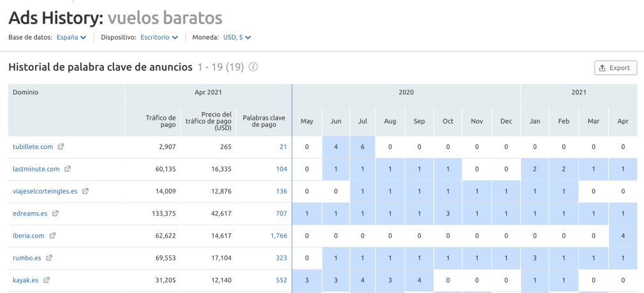The image size is (644, 293).
Task: Click external link icon beside kayak.es
Action: click(47, 280)
